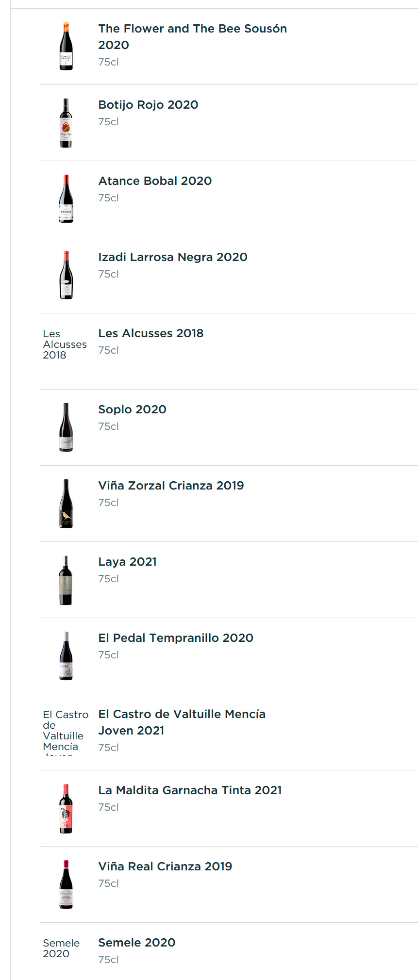Click the Soplo 2020 bottle image
This screenshot has height=980, width=418.
(66, 427)
